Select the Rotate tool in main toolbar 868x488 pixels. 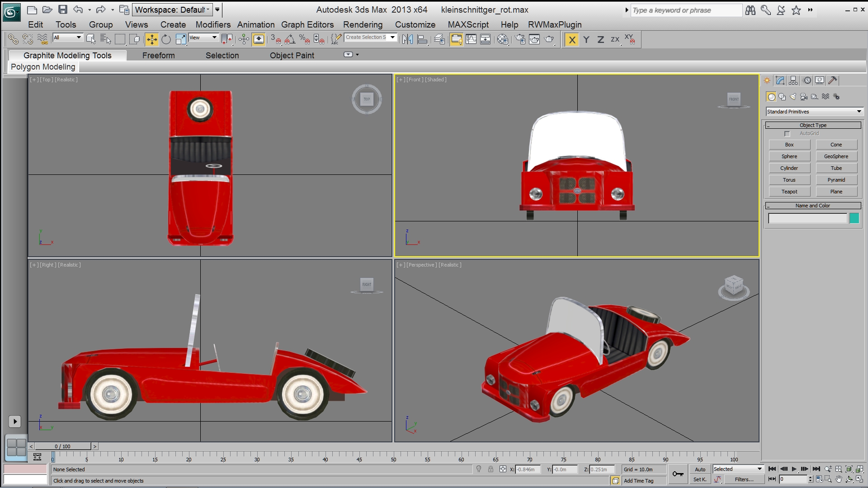coord(166,40)
